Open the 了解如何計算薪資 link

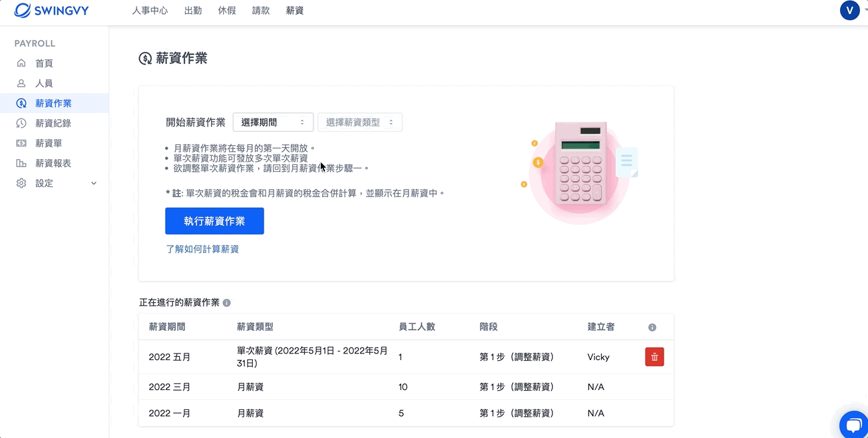(x=202, y=249)
